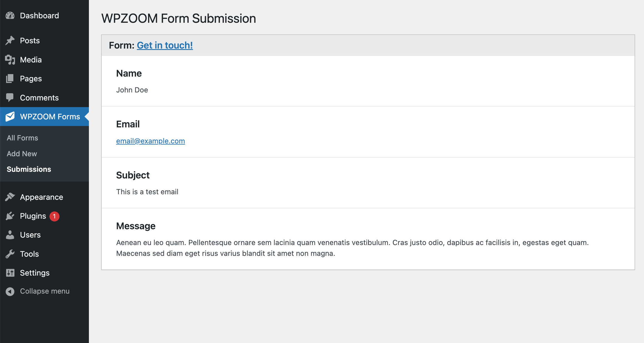Click the red Plugins update badge
644x343 pixels.
pos(54,216)
